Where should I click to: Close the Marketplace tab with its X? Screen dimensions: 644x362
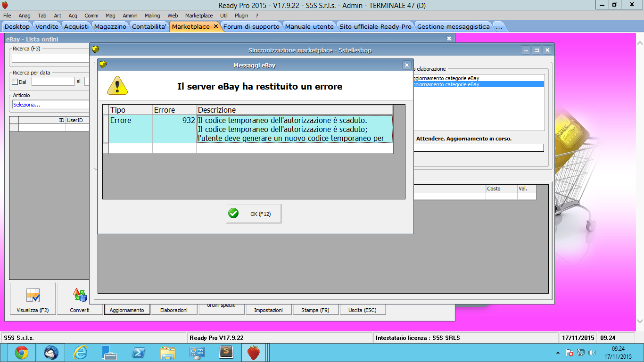pos(216,26)
